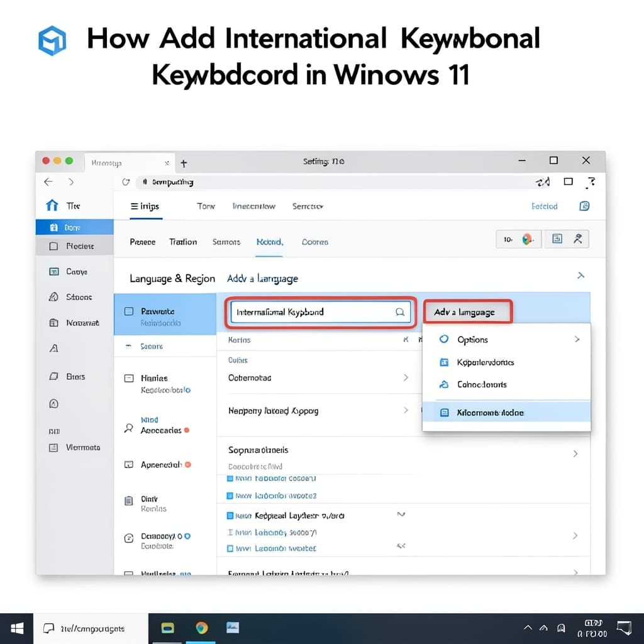Click the International Keyboard search field
Viewport: 644px width, 644px height.
pos(320,312)
